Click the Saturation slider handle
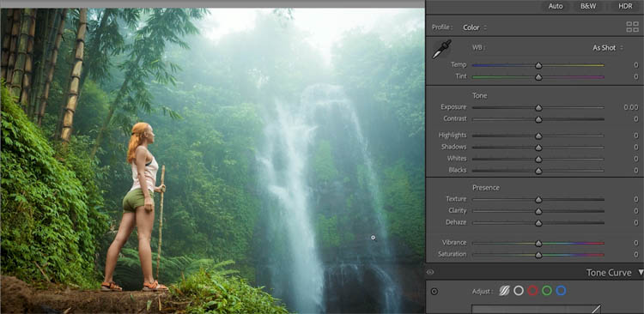 click(538, 256)
